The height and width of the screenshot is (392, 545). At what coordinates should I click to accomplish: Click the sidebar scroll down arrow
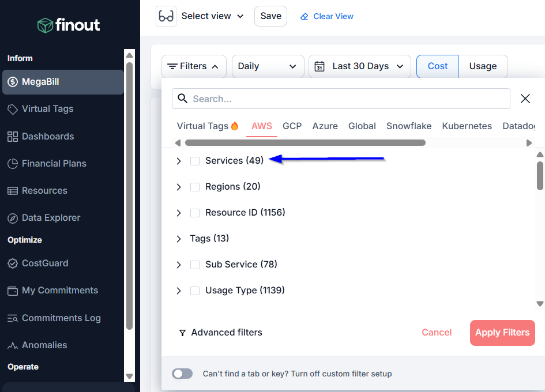(x=130, y=376)
